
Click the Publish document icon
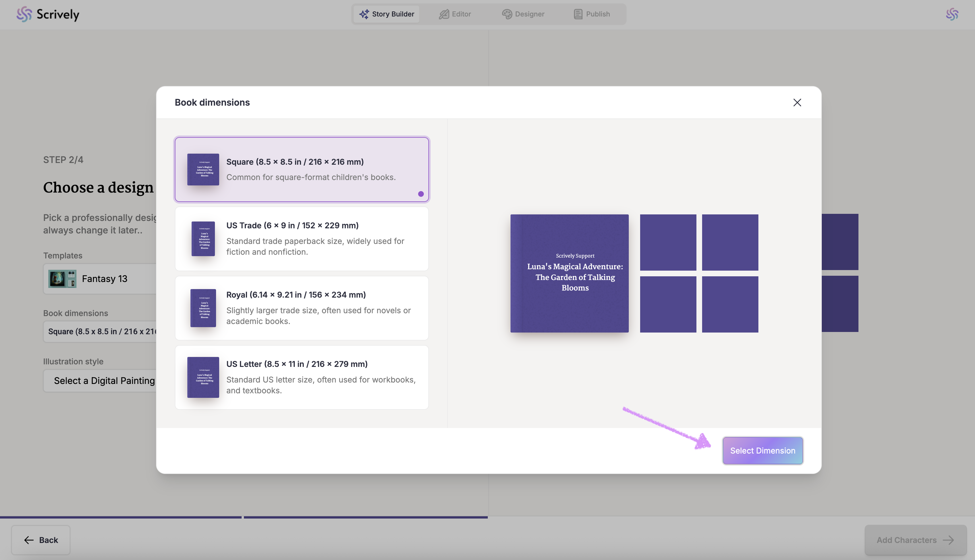(x=578, y=14)
